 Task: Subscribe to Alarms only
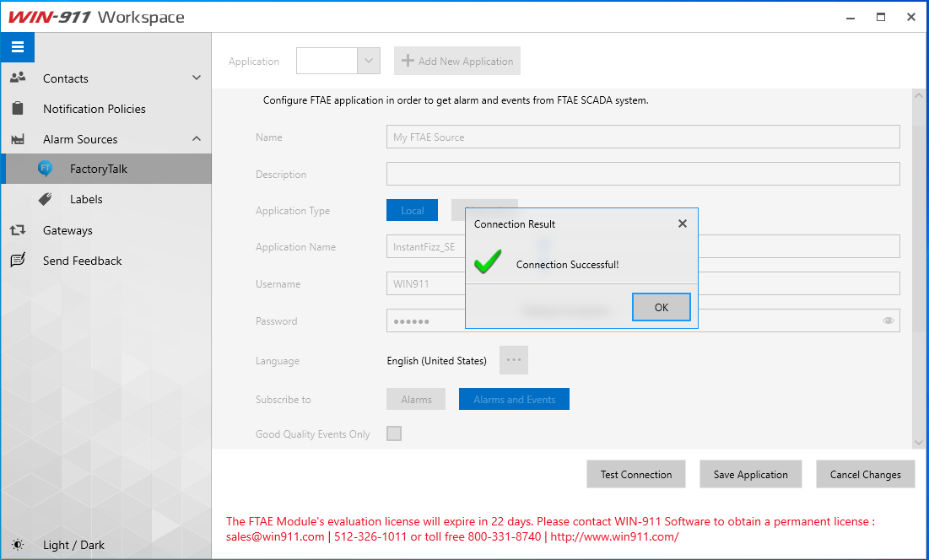click(416, 399)
